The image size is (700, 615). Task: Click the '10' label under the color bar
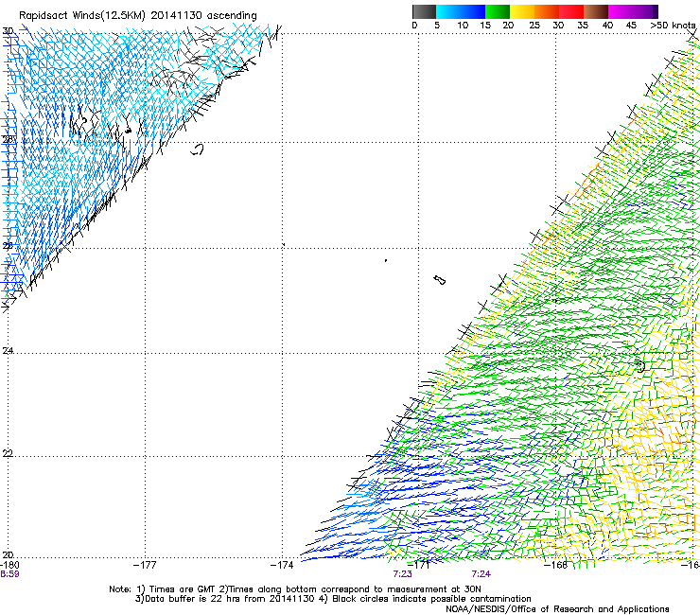click(x=463, y=26)
